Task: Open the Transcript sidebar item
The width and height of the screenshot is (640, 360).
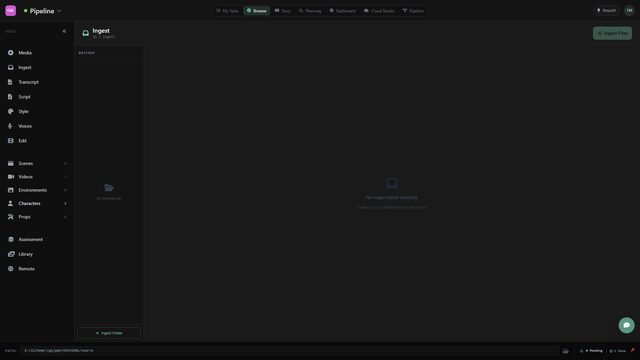Action: [37, 82]
